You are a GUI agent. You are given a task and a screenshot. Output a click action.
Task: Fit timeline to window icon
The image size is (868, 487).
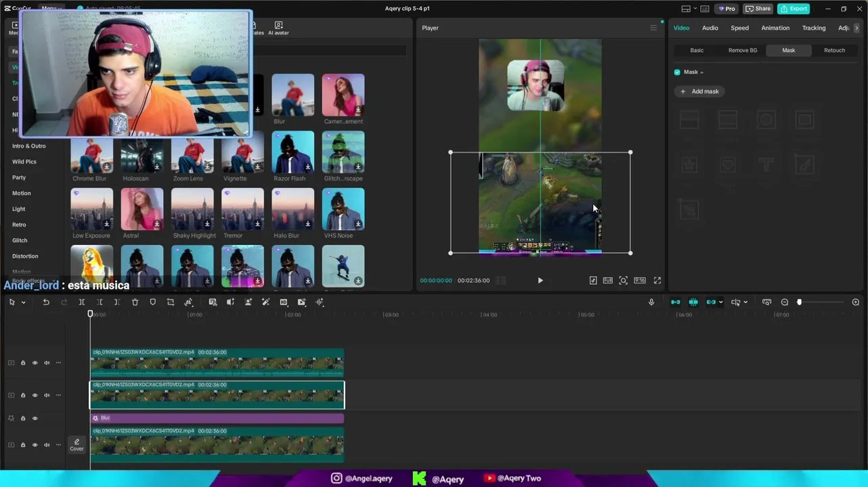tap(766, 302)
